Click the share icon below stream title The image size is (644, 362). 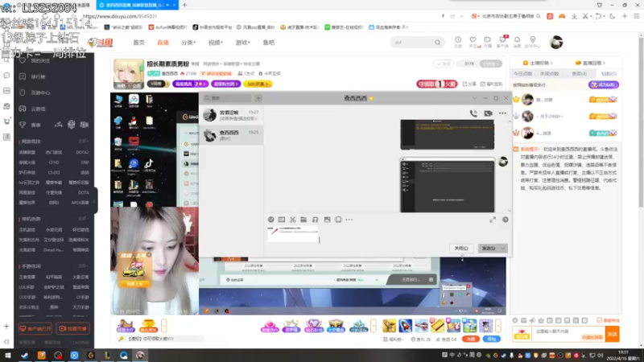pyautogui.click(x=470, y=84)
